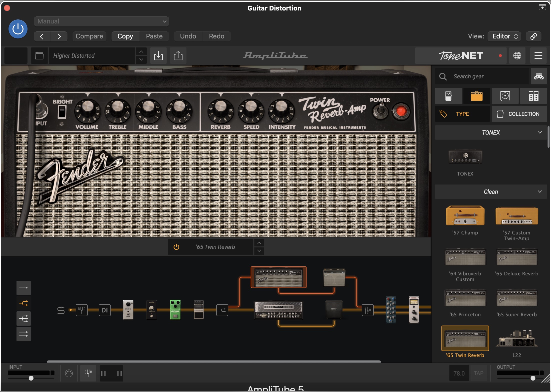Select previous amp model up arrow
Screen dimensions: 551x392
tap(259, 243)
